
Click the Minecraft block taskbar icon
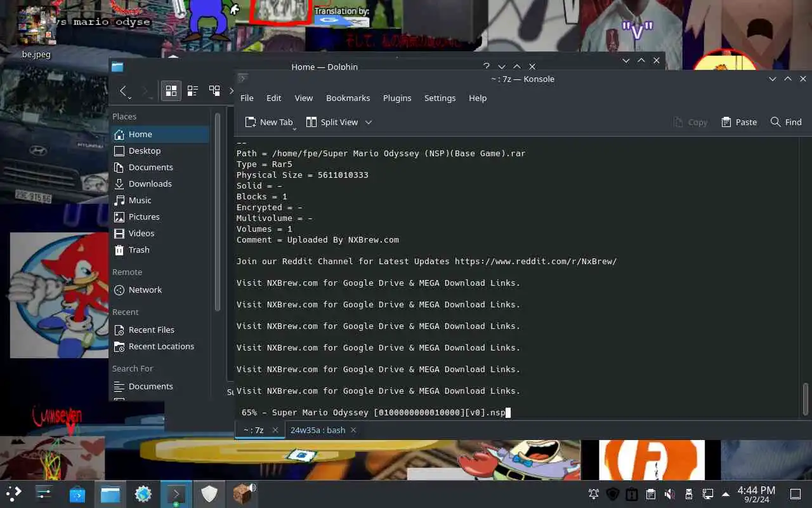(x=242, y=493)
